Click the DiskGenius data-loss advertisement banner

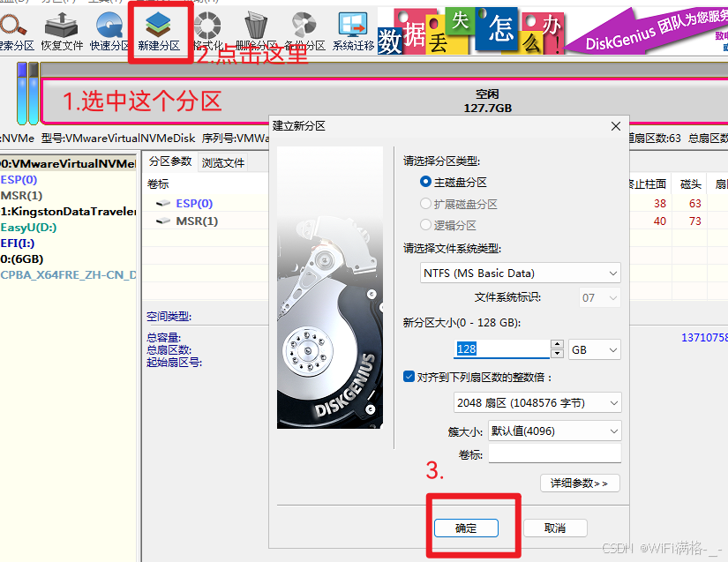(x=552, y=31)
